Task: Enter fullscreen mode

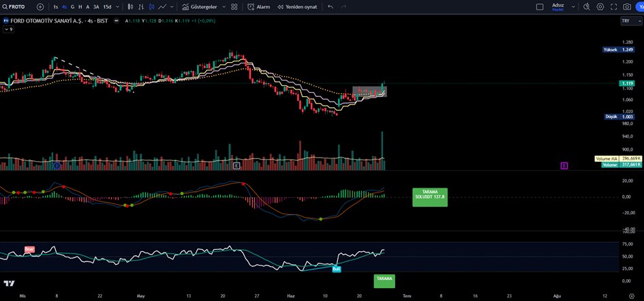Action: pos(613,7)
